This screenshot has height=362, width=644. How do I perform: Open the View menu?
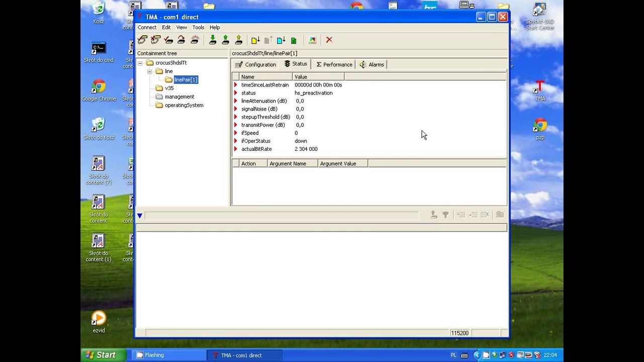point(182,27)
